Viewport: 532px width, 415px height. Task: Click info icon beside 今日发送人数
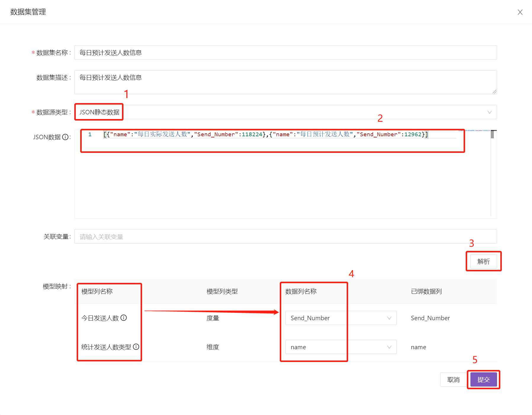[124, 318]
